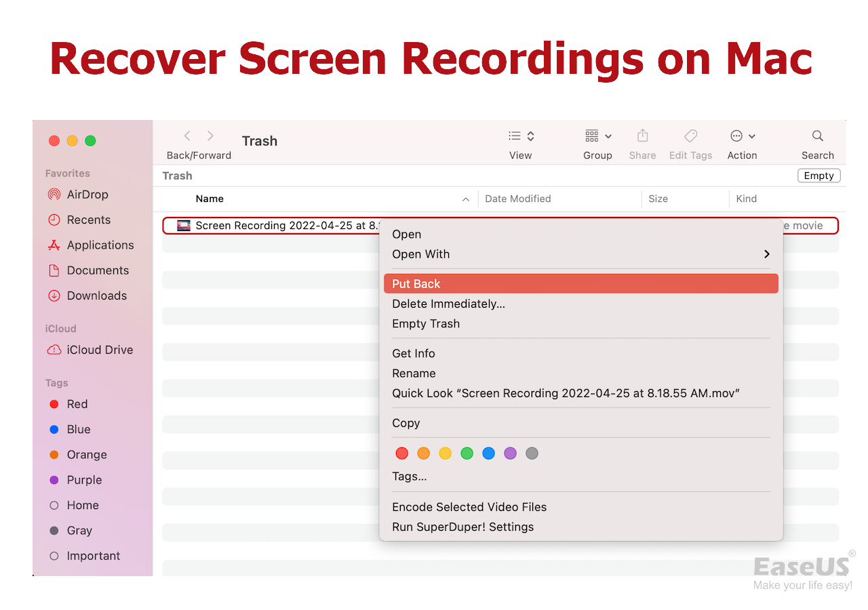Click the Share toolbar icon
The width and height of the screenshot is (868, 610).
tap(642, 136)
